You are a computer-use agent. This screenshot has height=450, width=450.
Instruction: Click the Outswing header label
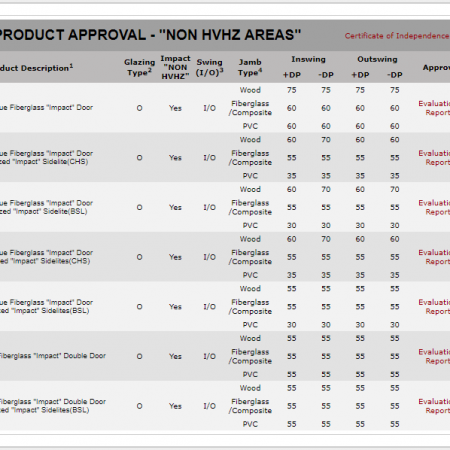[377, 59]
